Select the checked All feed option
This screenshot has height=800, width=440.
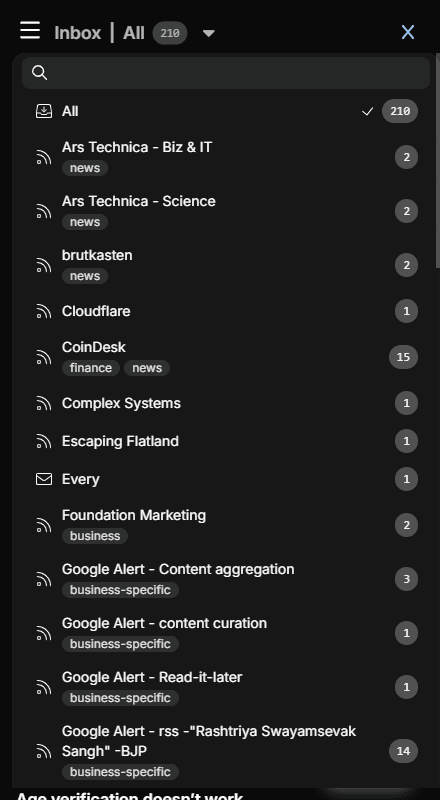(226, 111)
